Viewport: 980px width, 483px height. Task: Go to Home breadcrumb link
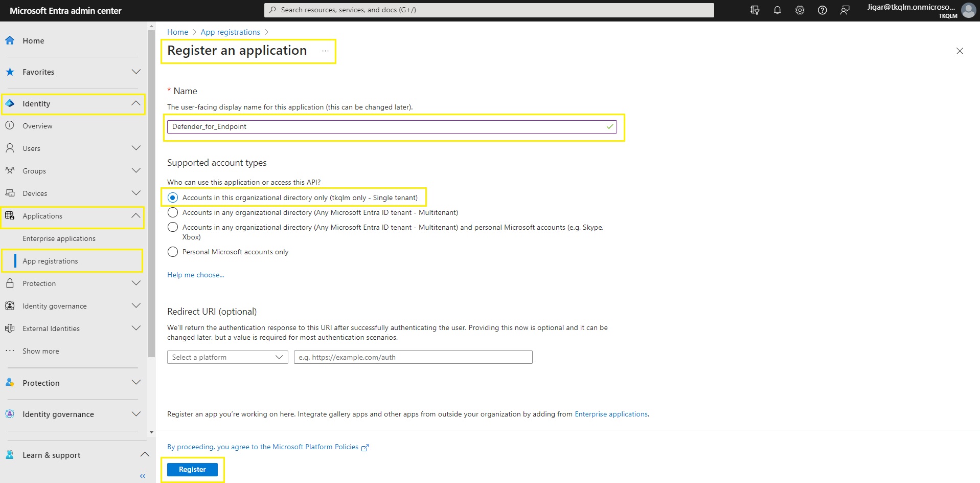coord(177,32)
